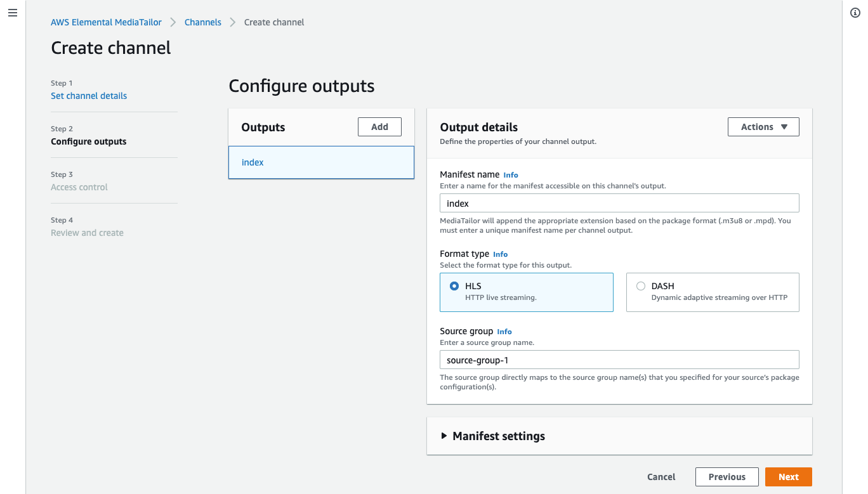This screenshot has width=868, height=494.
Task: Go to AWS Elemental MediaTailor breadcrumb
Action: [x=106, y=22]
